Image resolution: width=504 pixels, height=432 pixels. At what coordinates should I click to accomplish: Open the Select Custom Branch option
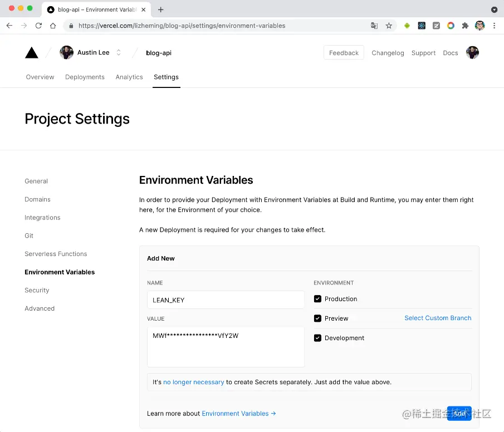pos(438,318)
